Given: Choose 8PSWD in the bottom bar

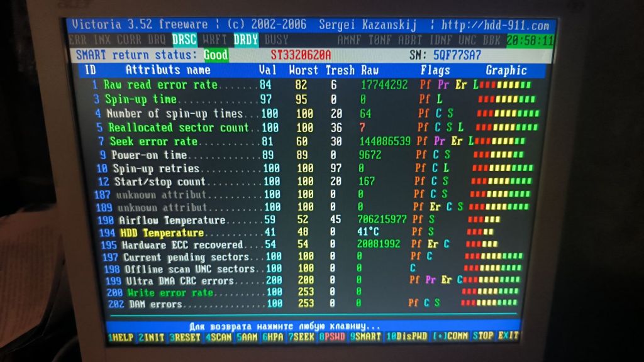Looking at the screenshot, I should click(x=332, y=337).
